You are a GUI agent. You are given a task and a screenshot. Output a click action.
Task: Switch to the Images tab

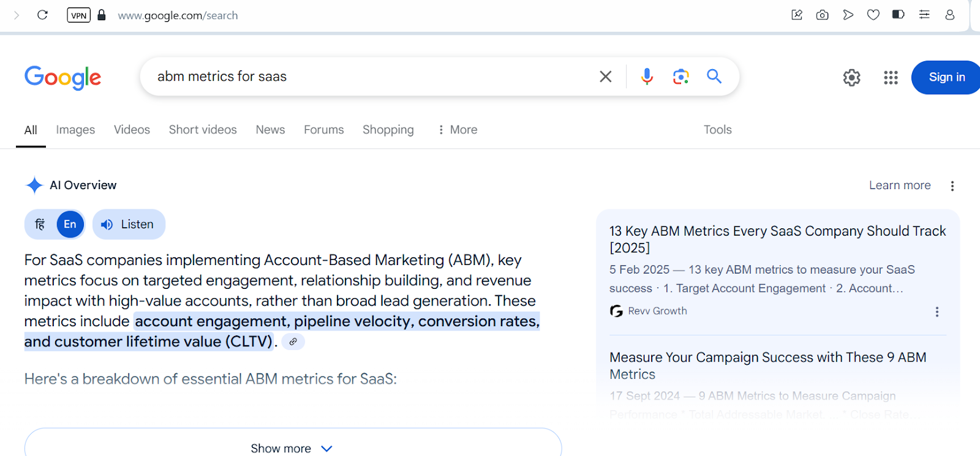pyautogui.click(x=75, y=130)
